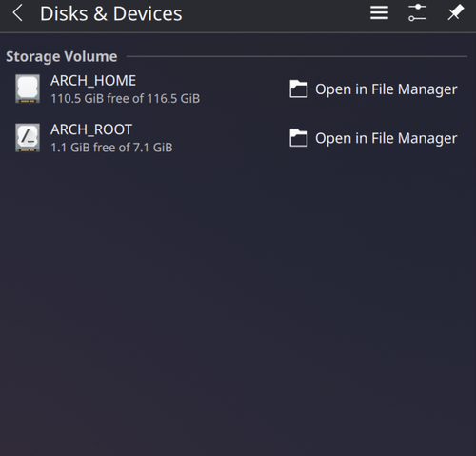Select the ARCH_HOME volume name
Viewport: 476px width, 456px height.
pyautogui.click(x=93, y=81)
